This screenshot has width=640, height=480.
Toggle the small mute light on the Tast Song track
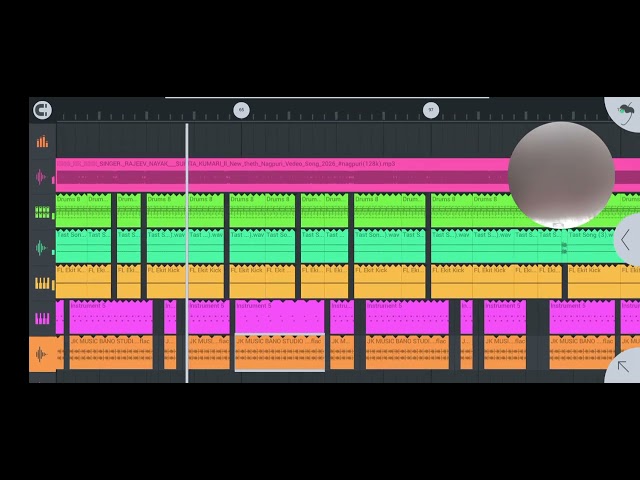[53, 252]
